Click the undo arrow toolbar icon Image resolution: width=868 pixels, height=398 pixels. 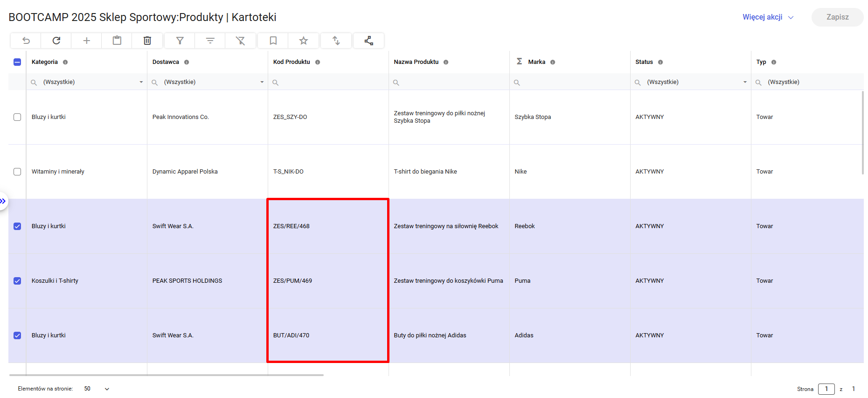[26, 41]
